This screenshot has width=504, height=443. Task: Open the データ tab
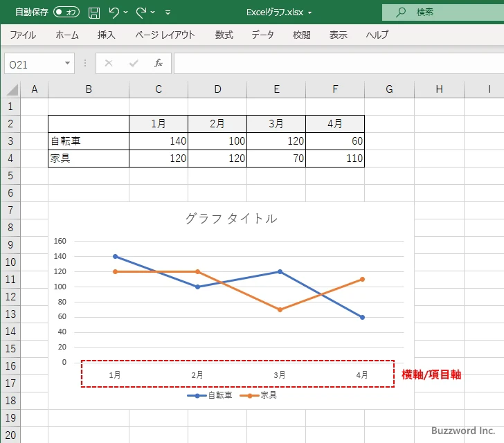pyautogui.click(x=262, y=35)
